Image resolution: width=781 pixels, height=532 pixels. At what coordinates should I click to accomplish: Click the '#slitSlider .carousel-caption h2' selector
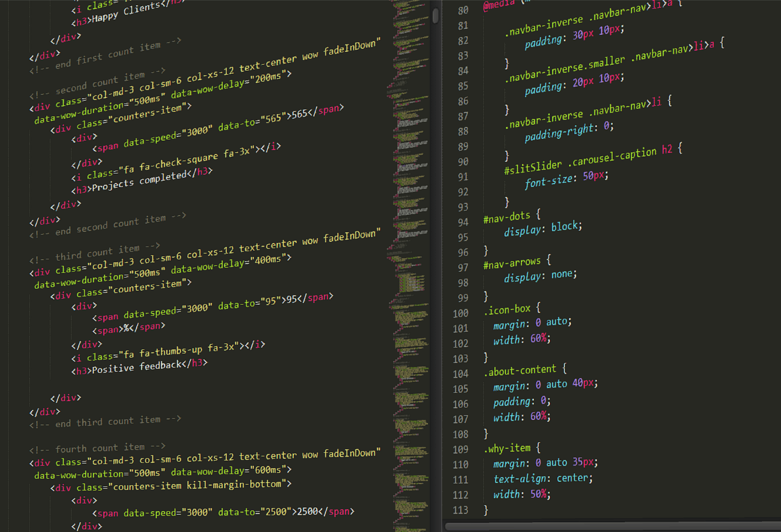tap(588, 159)
